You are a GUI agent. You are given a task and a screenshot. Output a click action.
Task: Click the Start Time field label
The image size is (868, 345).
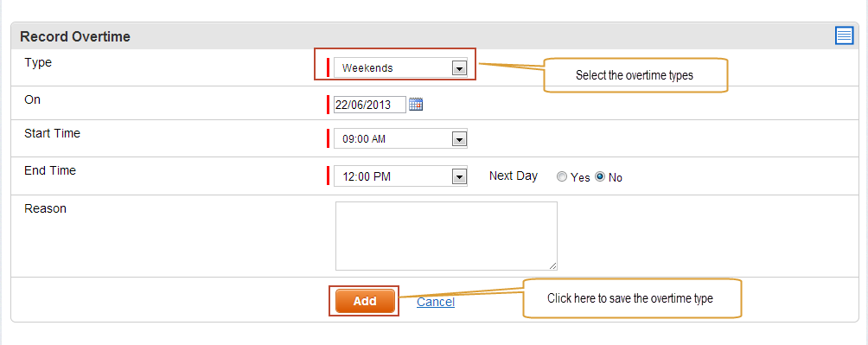[x=52, y=133]
